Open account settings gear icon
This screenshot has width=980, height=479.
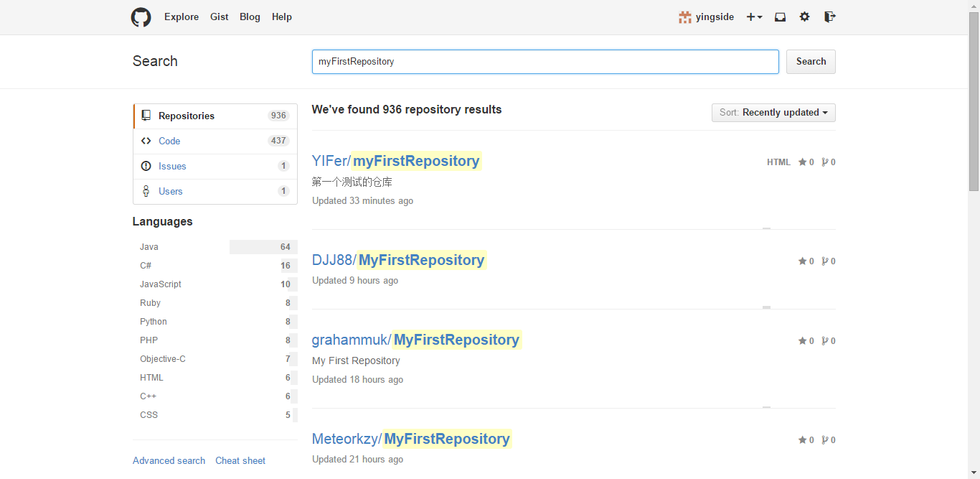click(805, 17)
